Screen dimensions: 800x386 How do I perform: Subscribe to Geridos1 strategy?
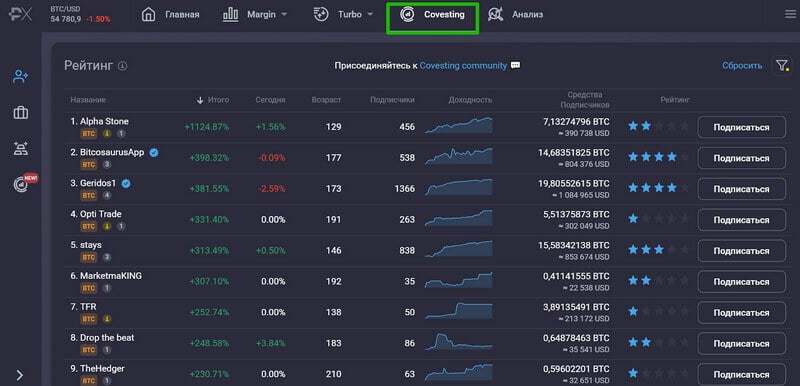[741, 189]
